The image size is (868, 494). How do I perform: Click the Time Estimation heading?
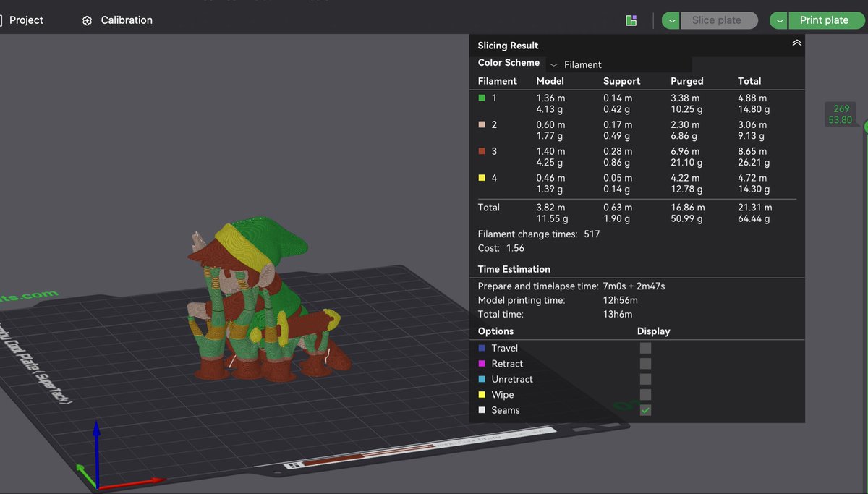coord(514,269)
